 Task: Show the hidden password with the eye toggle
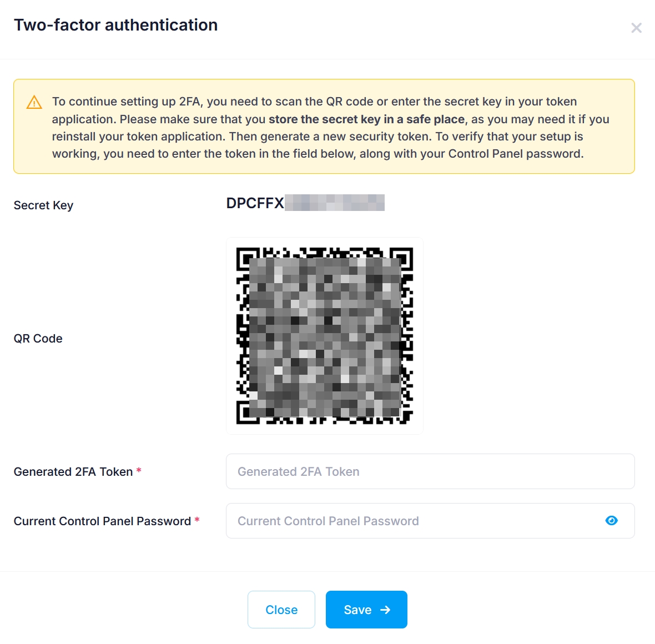click(x=611, y=521)
